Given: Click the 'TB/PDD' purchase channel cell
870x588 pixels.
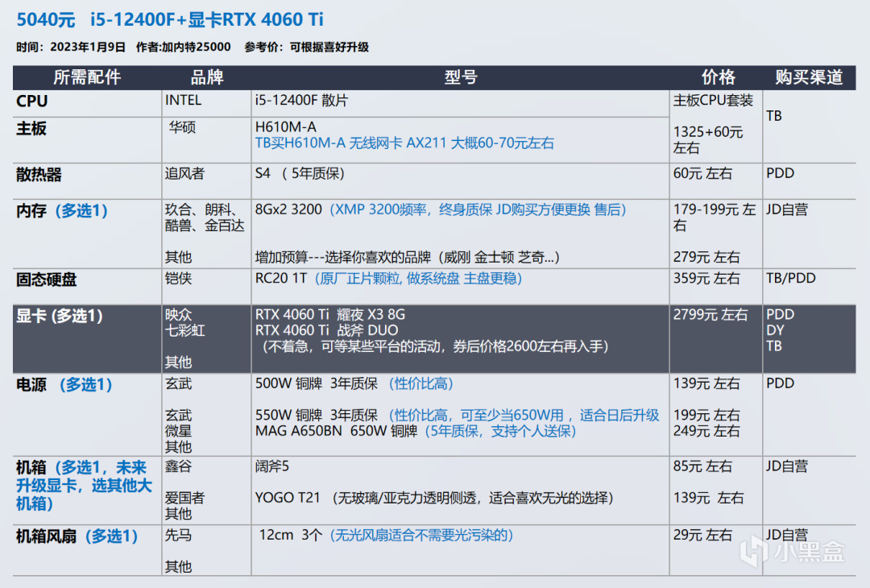Looking at the screenshot, I should [791, 279].
